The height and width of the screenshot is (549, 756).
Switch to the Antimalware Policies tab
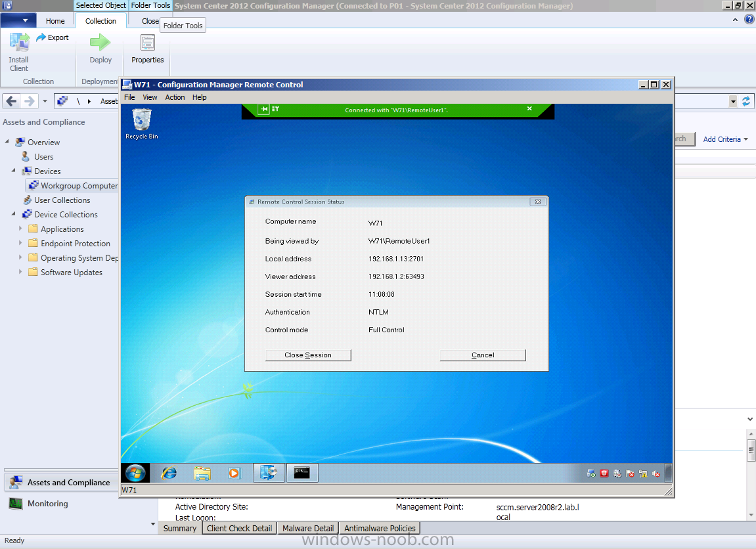[380, 528]
